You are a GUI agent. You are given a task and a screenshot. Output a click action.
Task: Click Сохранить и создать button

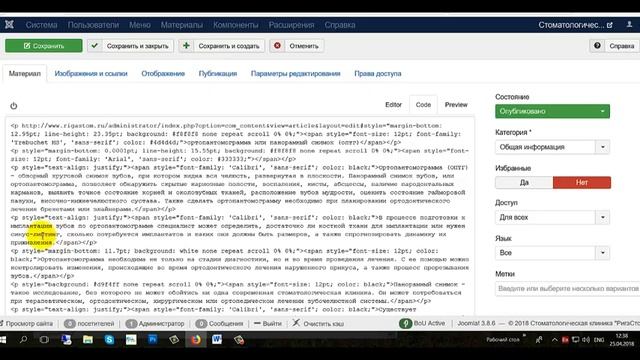click(x=222, y=46)
